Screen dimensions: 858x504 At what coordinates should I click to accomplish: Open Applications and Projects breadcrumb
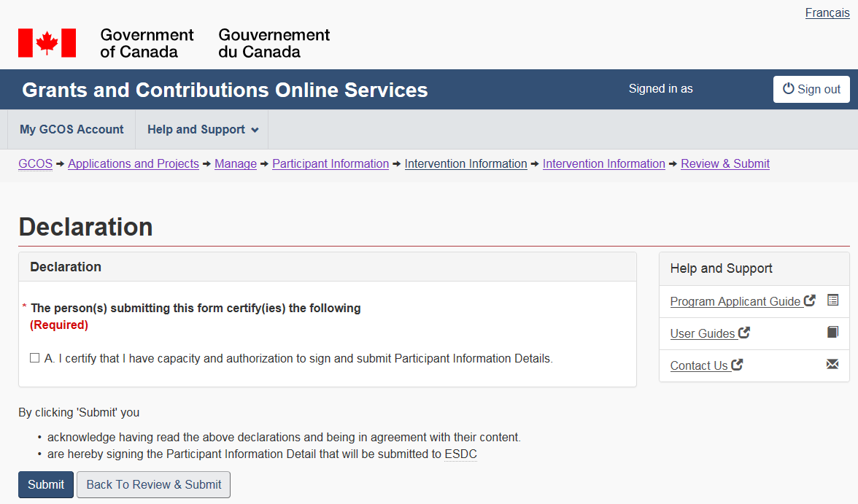(x=134, y=164)
